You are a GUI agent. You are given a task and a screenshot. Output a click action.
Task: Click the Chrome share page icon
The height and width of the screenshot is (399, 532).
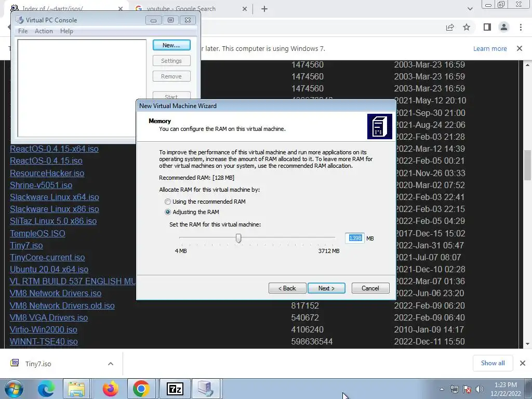450,28
